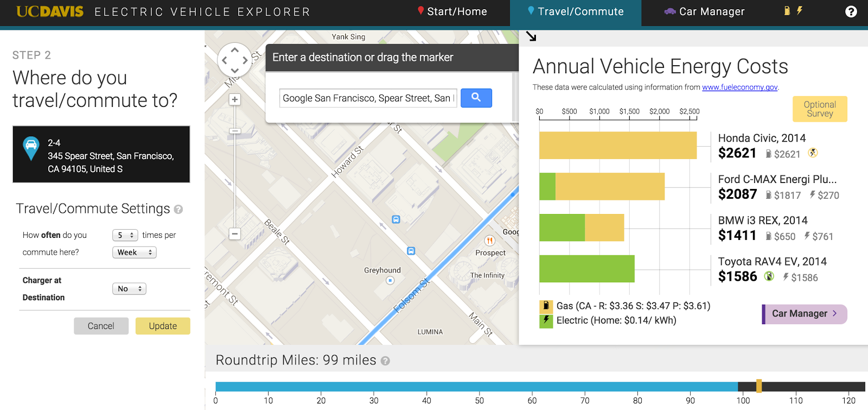This screenshot has height=410, width=868.
Task: Click the Gas legend icon
Action: [x=546, y=306]
